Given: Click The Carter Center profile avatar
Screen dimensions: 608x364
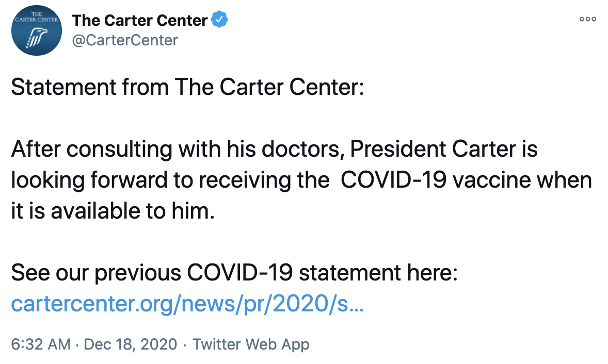Looking at the screenshot, I should point(37,30).
